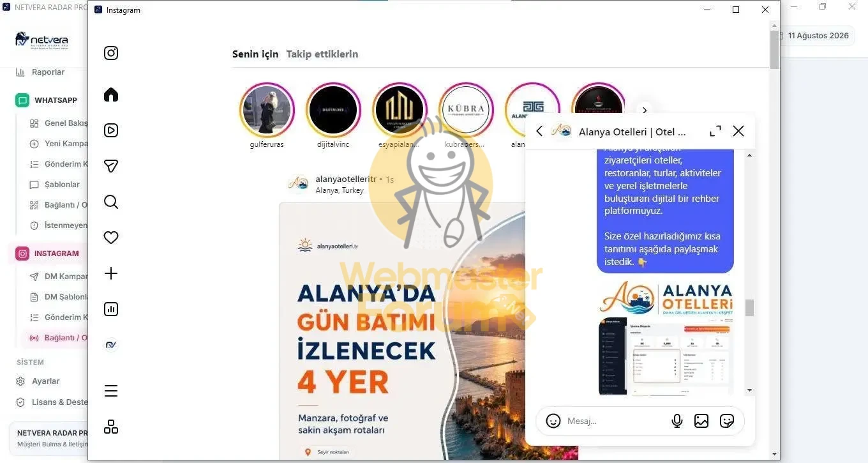Open the More hamburger menu icon
The image size is (868, 463).
[111, 391]
